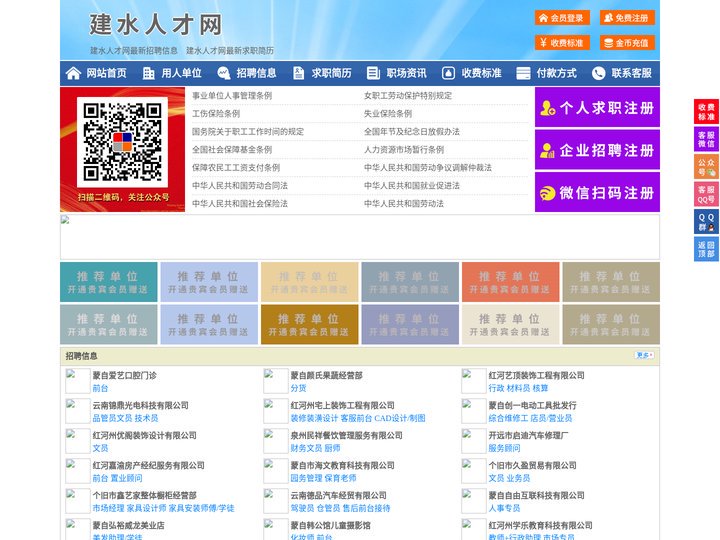The height and width of the screenshot is (540, 720).
Task: Click the 更多 link in 招聘信息 header
Action: (x=644, y=355)
